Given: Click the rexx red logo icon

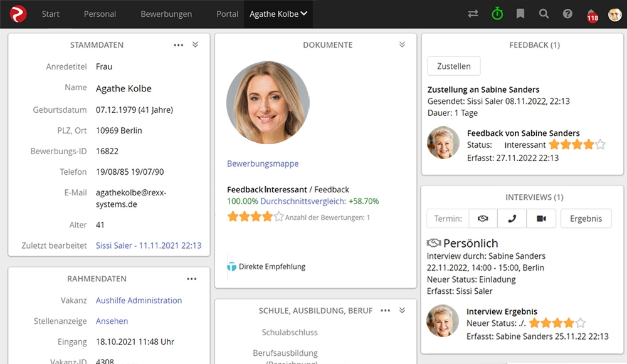Looking at the screenshot, I should [x=18, y=14].
